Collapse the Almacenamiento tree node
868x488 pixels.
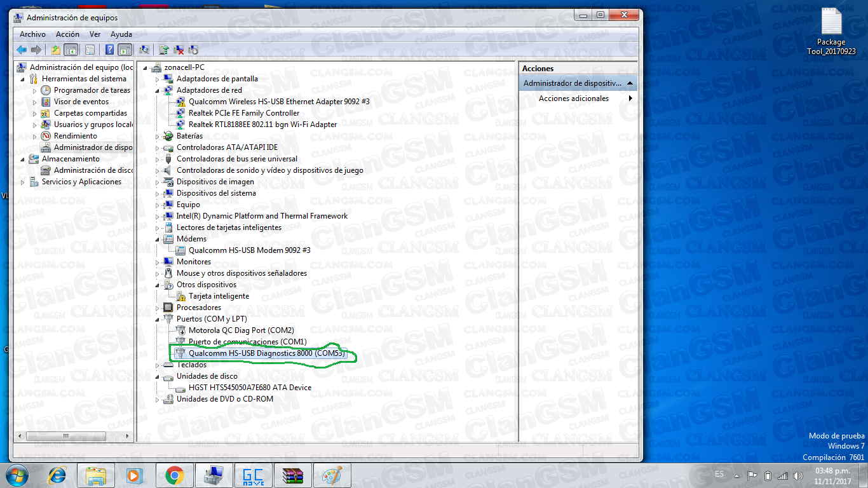(24, 159)
